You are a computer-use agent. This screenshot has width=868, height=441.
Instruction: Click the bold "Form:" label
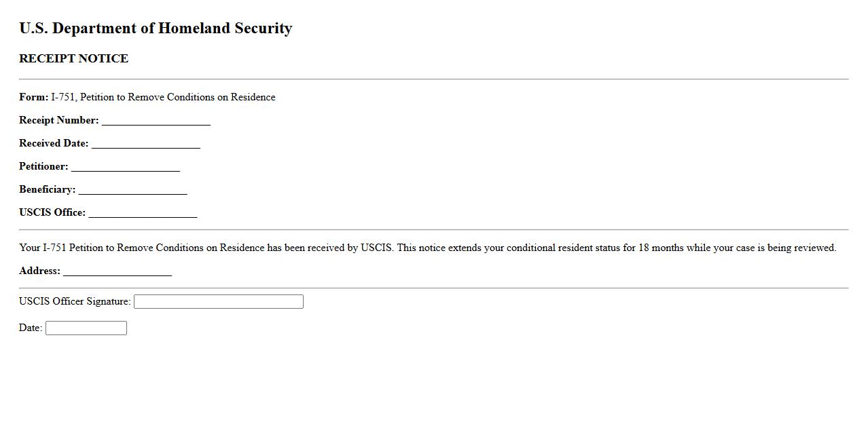pos(33,97)
